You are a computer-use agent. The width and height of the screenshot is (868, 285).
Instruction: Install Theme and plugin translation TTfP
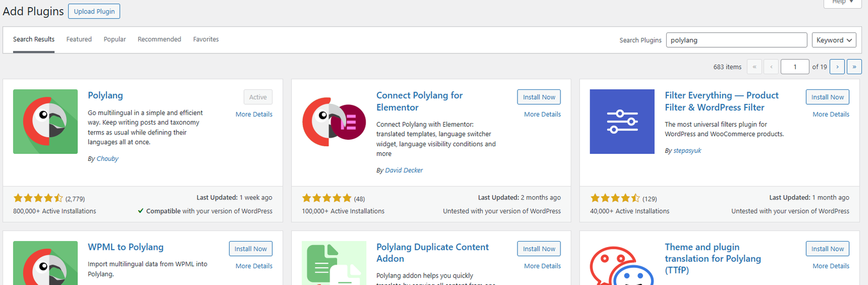coord(828,249)
